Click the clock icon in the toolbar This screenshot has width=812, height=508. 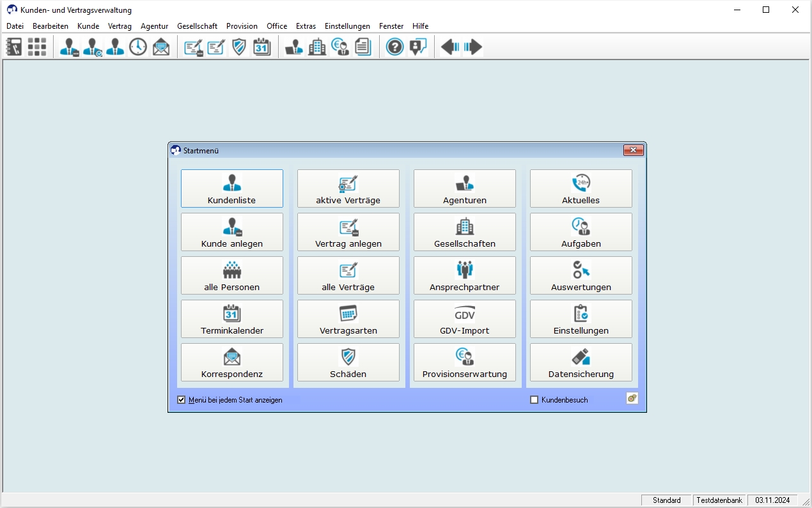(x=138, y=47)
